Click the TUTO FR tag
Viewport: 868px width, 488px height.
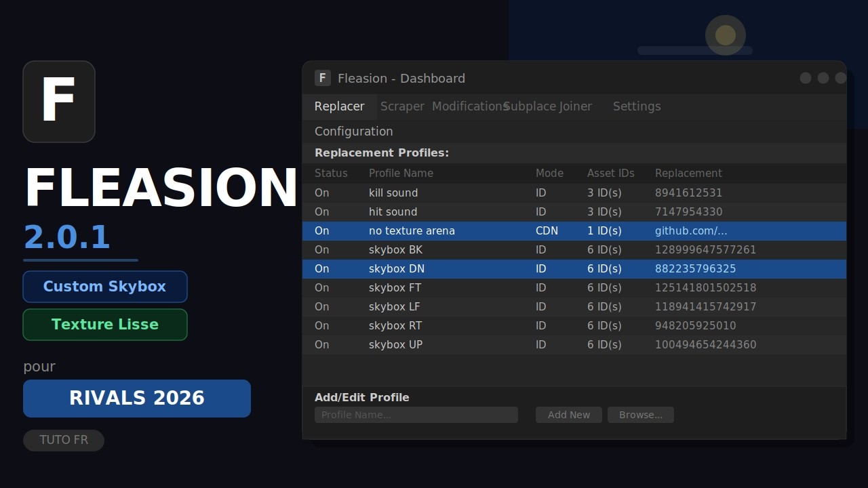[x=64, y=441]
